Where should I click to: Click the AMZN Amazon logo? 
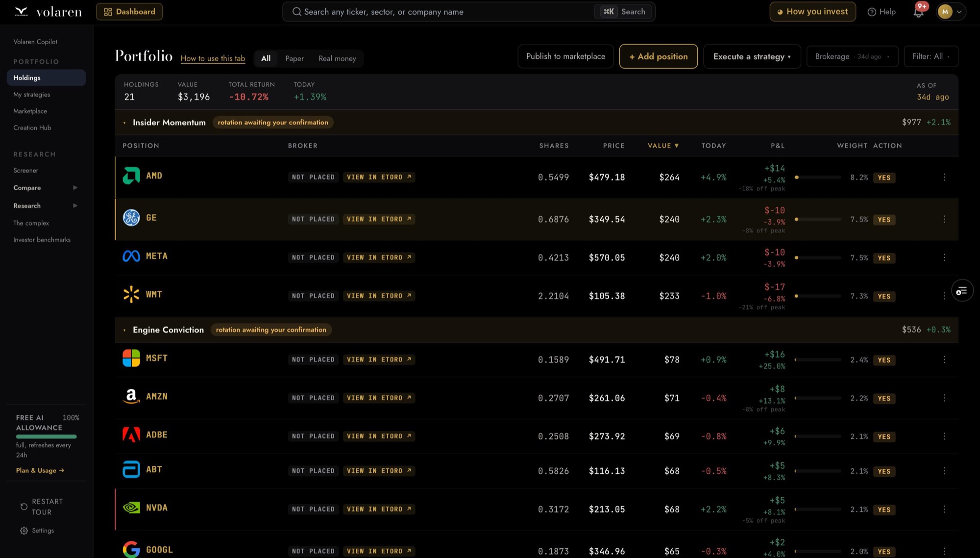(131, 396)
